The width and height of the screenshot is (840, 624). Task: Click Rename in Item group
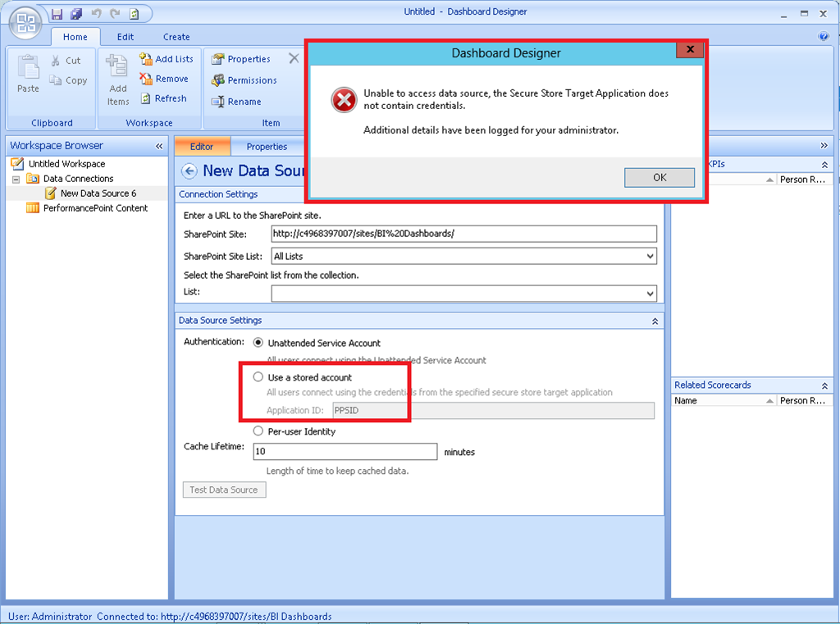pyautogui.click(x=236, y=102)
